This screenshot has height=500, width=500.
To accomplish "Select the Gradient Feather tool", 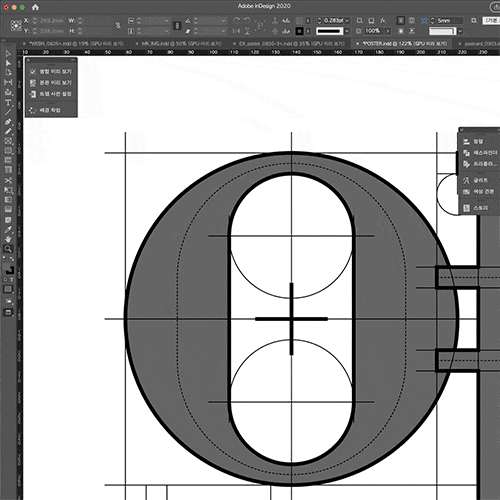I will tap(8, 209).
